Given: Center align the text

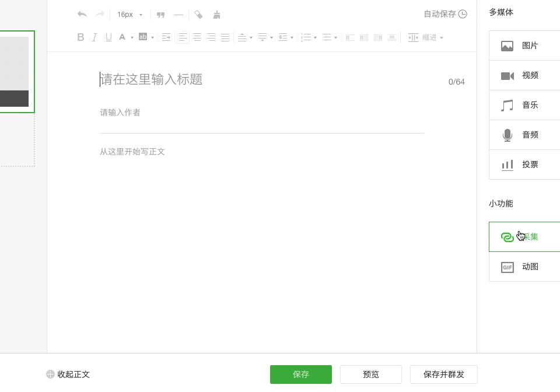Looking at the screenshot, I should 197,37.
